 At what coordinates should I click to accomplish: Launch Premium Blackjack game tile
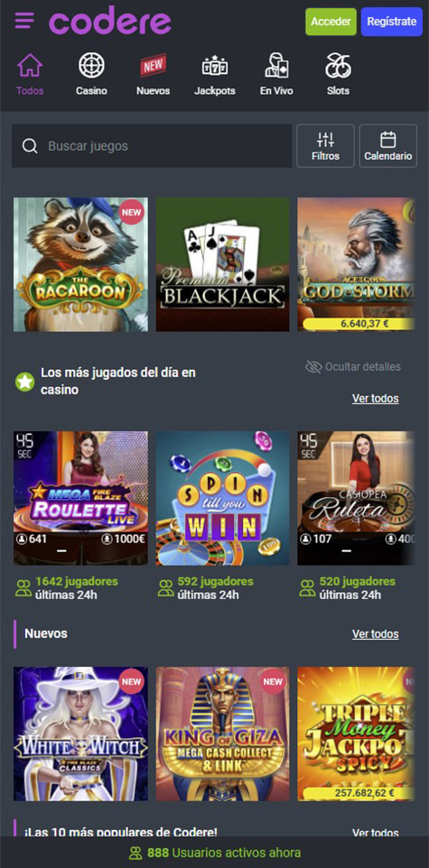click(222, 264)
